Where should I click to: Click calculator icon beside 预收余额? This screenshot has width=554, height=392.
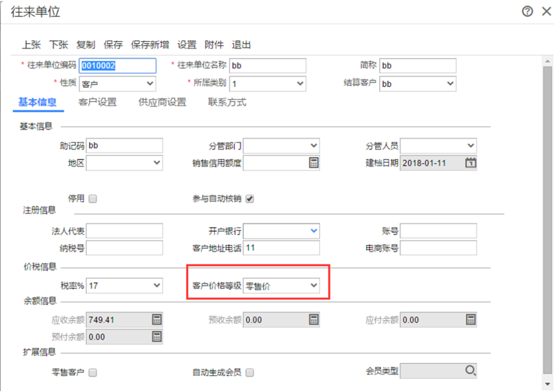coord(313,320)
